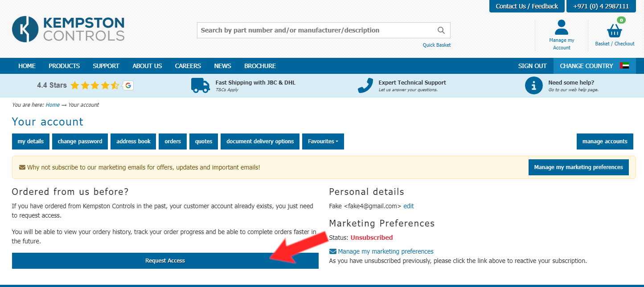Click the Marketing Preferences heading

click(381, 223)
